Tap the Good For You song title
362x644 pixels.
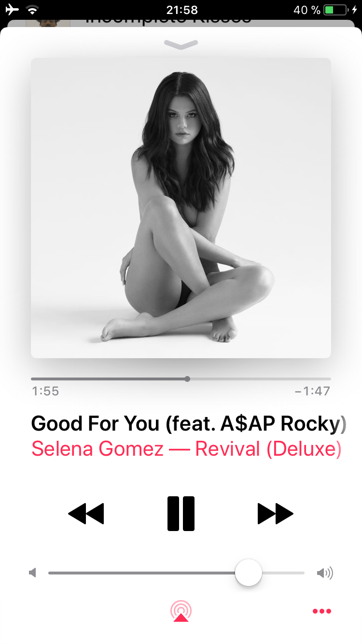(189, 424)
